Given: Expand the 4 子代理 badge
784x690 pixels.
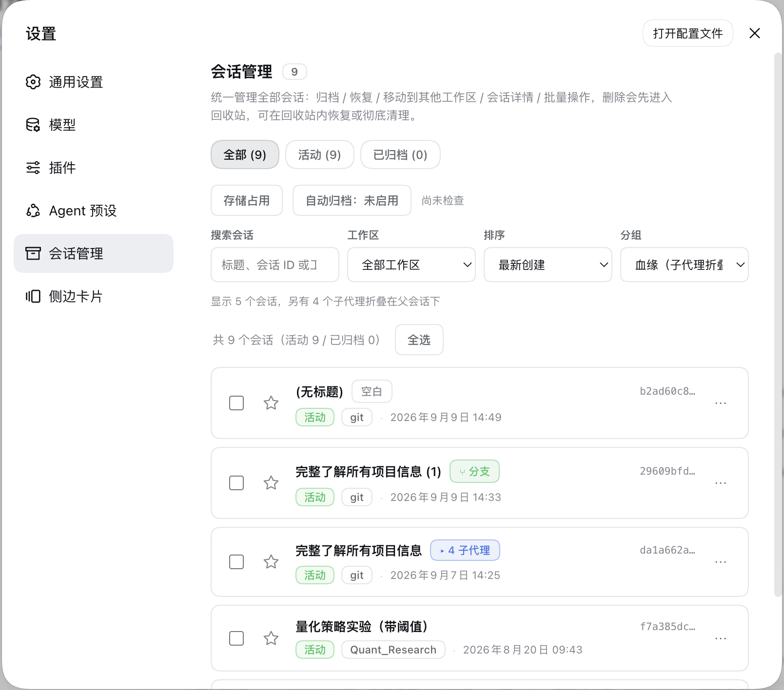Looking at the screenshot, I should tap(465, 550).
